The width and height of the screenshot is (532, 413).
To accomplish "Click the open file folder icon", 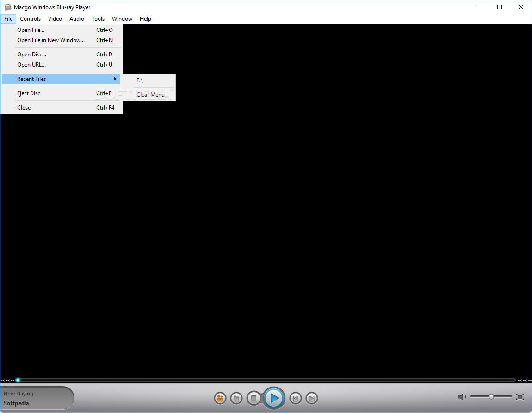I will (x=236, y=398).
